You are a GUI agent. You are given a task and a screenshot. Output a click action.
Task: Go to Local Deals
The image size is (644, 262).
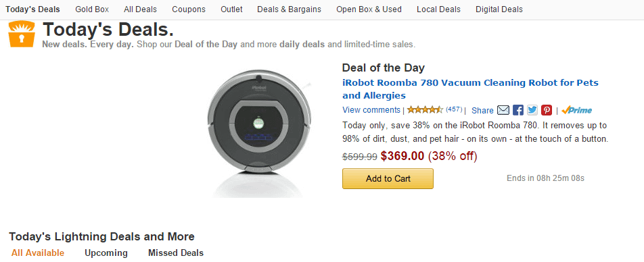(x=438, y=9)
